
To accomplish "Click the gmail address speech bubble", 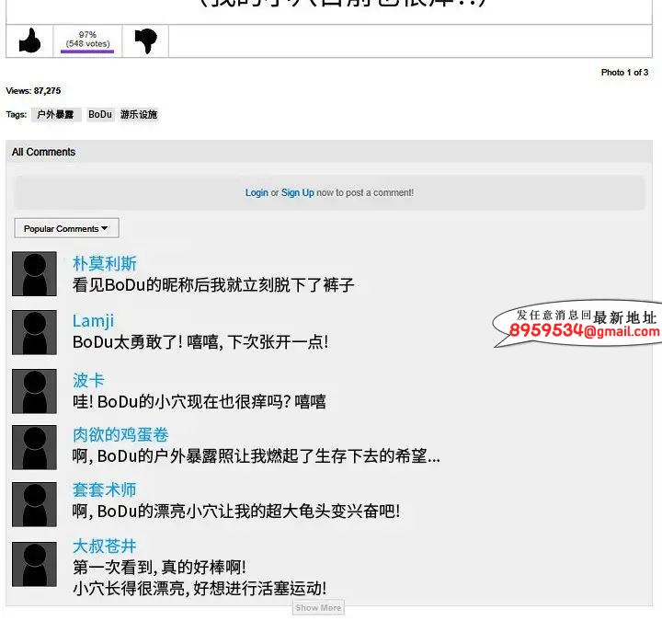I will point(576,324).
